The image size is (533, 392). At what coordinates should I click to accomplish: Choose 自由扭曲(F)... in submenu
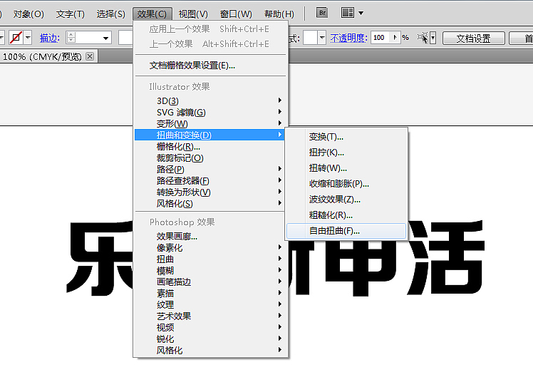(x=346, y=231)
